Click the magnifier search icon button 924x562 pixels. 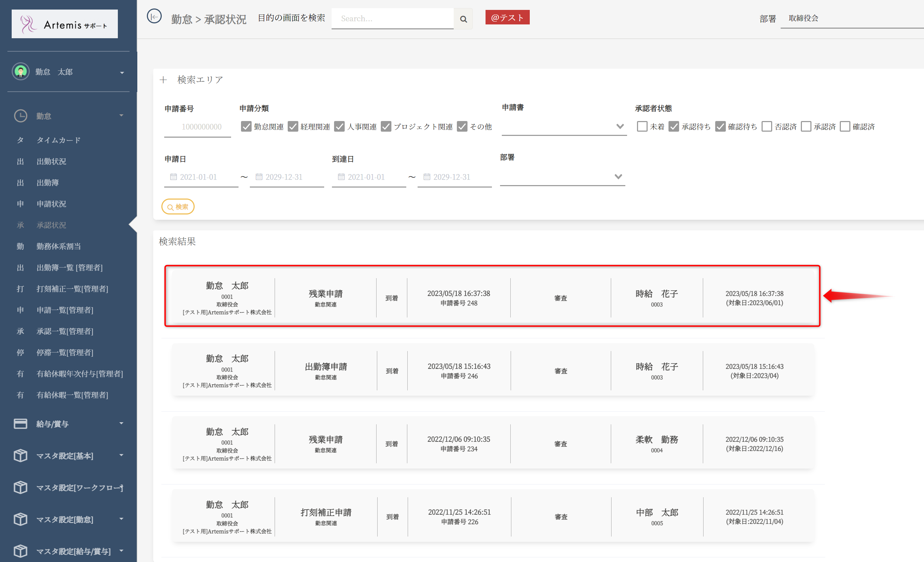(464, 19)
